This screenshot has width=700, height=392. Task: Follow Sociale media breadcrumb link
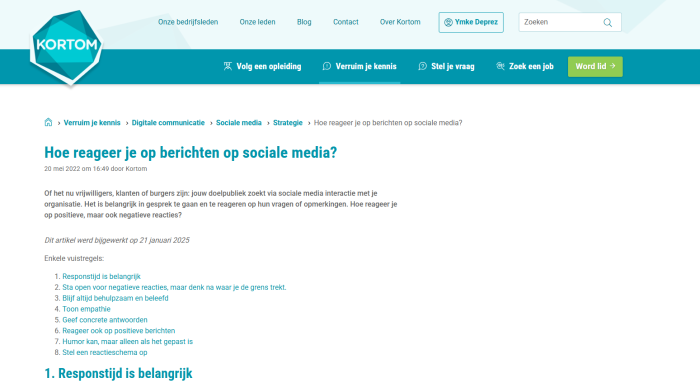coord(239,123)
